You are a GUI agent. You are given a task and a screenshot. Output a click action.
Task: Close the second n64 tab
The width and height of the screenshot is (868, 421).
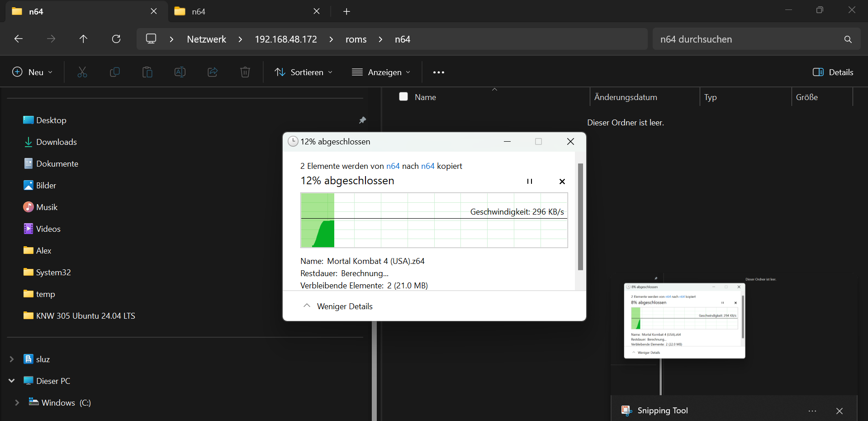317,11
